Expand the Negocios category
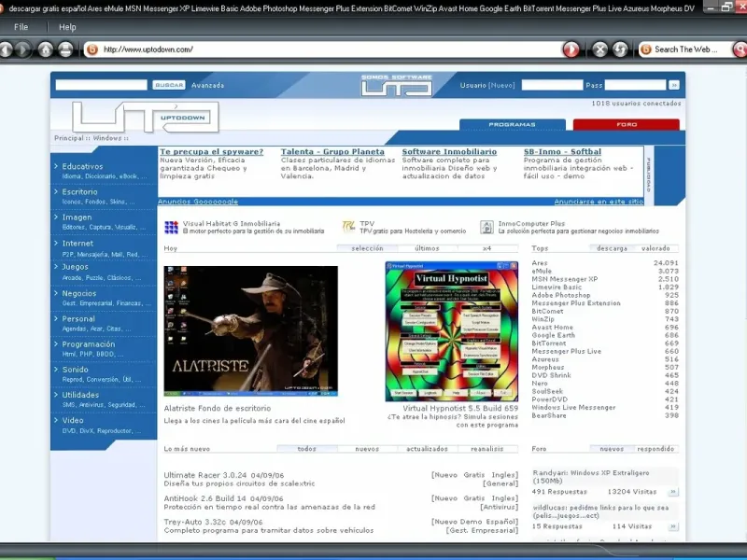Image resolution: width=747 pixels, height=560 pixels. (x=79, y=293)
